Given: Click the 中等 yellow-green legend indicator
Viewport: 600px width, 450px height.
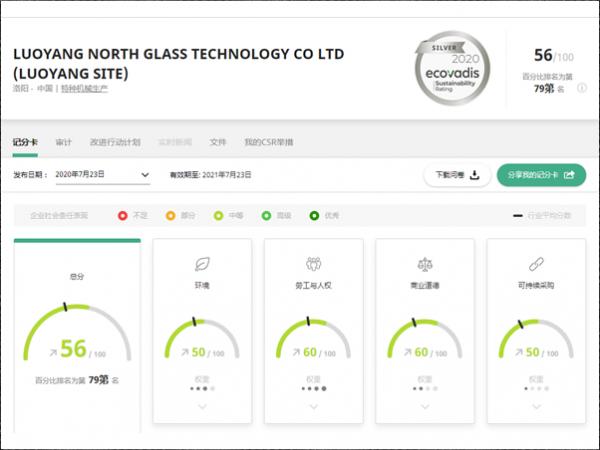Looking at the screenshot, I should click(224, 215).
